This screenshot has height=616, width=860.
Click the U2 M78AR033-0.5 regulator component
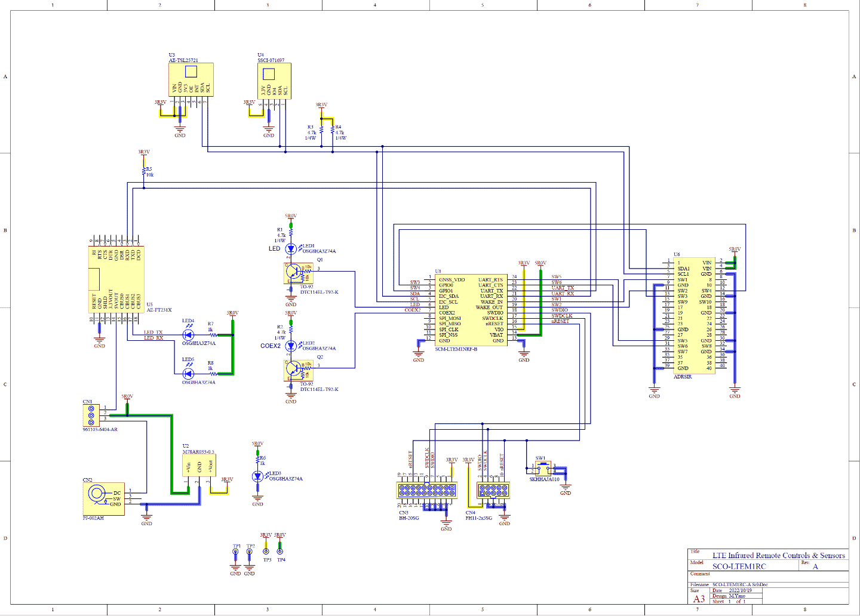point(199,466)
